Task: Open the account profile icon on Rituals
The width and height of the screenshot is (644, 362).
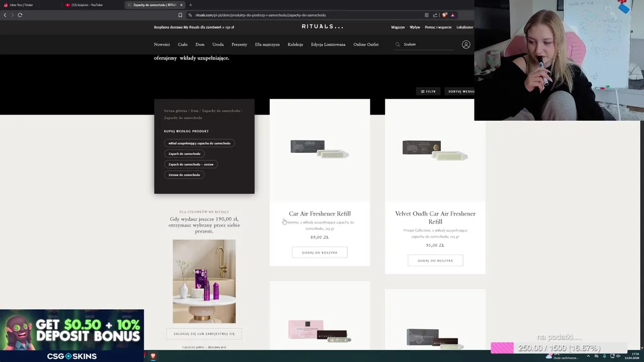Action: (x=466, y=44)
